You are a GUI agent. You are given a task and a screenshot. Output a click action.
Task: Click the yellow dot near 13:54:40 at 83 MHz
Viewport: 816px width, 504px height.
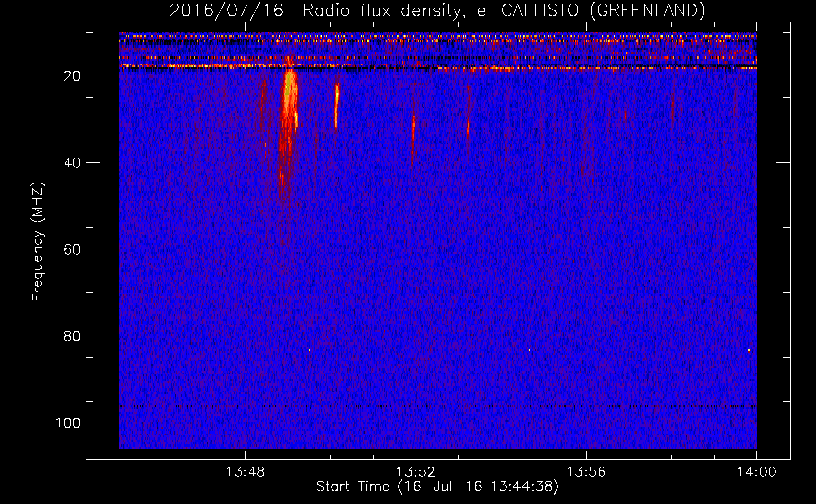pyautogui.click(x=529, y=350)
